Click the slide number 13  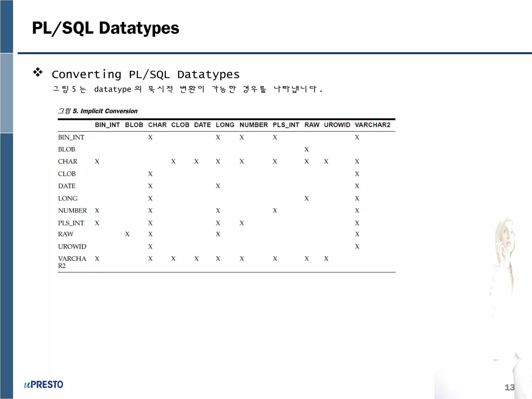point(509,388)
